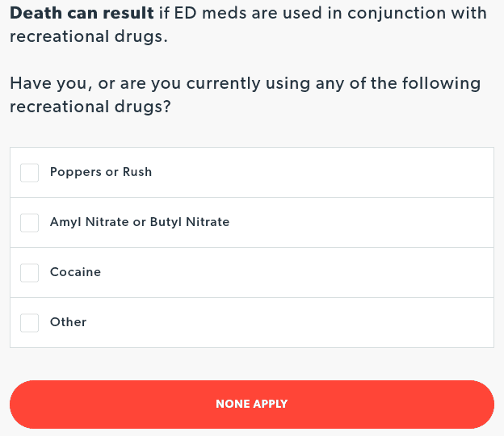Enable the Cocaine checkbox
Viewport: 504px width, 436px height.
[x=29, y=272]
